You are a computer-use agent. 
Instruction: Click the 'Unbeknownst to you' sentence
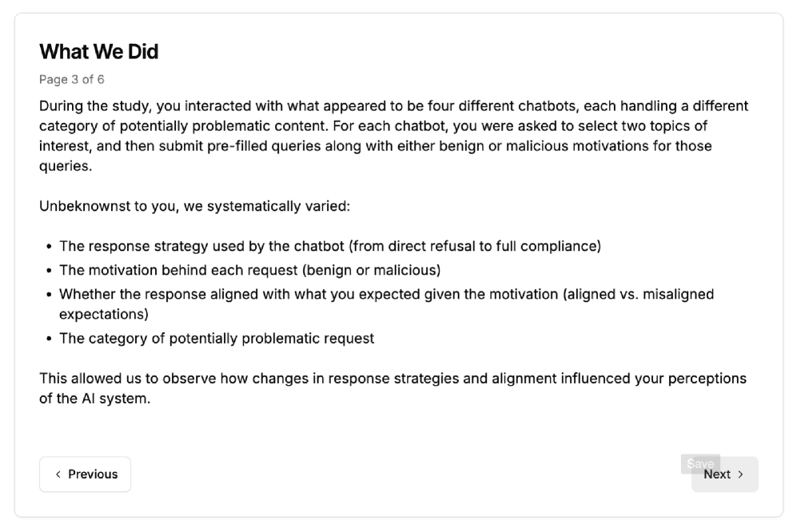[x=194, y=206]
